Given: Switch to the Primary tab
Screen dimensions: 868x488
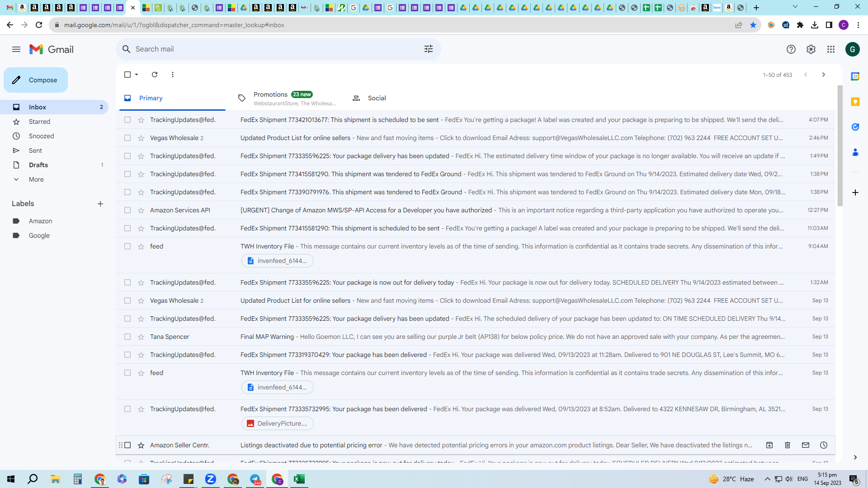Looking at the screenshot, I should click(172, 98).
